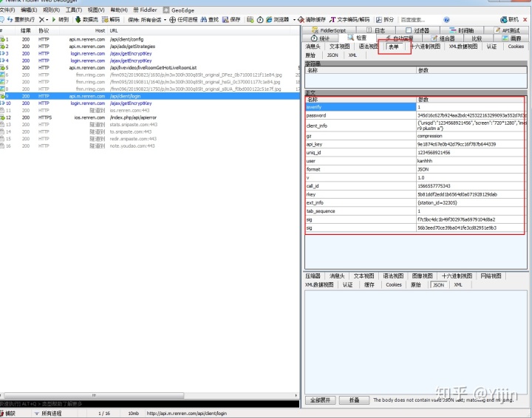The height and width of the screenshot is (418, 532).
Task: Open the dropdown arrow beside the X icon
Action: point(47,20)
